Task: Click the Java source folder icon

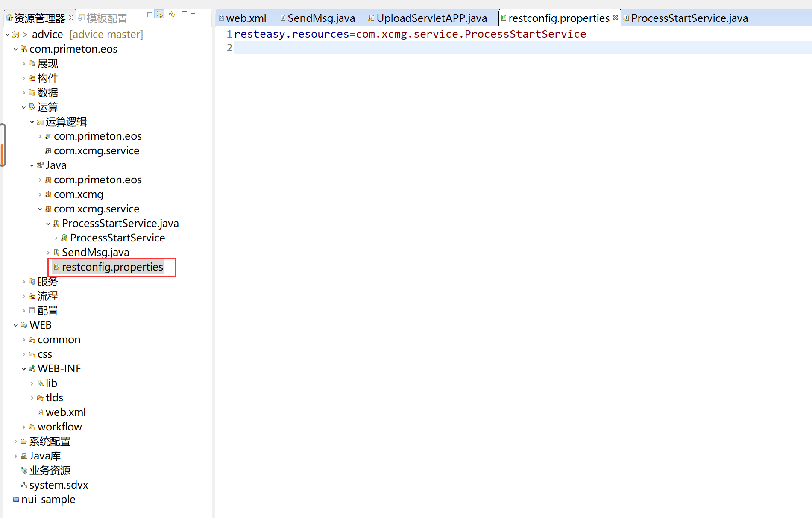Action: [x=40, y=165]
